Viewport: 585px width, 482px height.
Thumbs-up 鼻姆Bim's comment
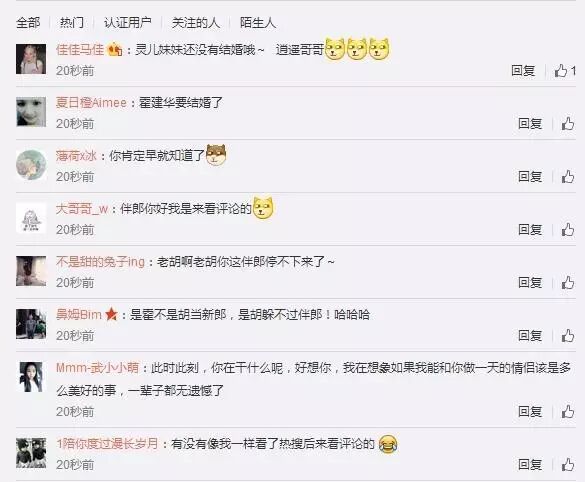click(x=568, y=335)
